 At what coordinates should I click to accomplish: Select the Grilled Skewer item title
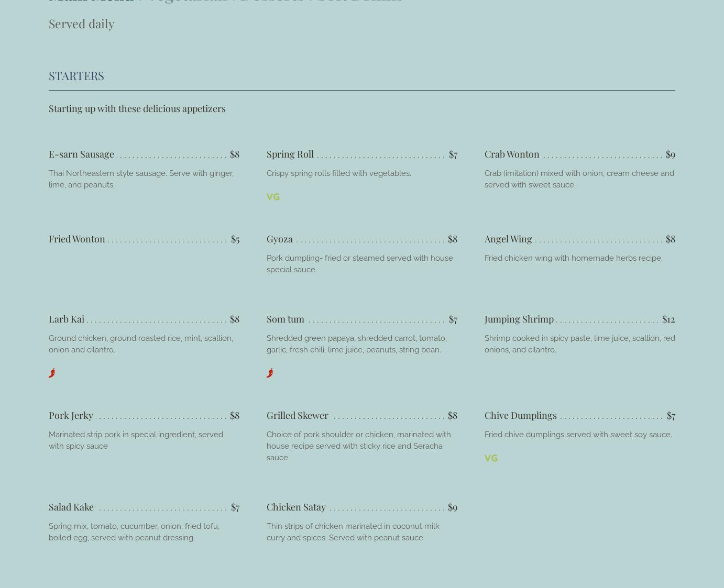297,415
